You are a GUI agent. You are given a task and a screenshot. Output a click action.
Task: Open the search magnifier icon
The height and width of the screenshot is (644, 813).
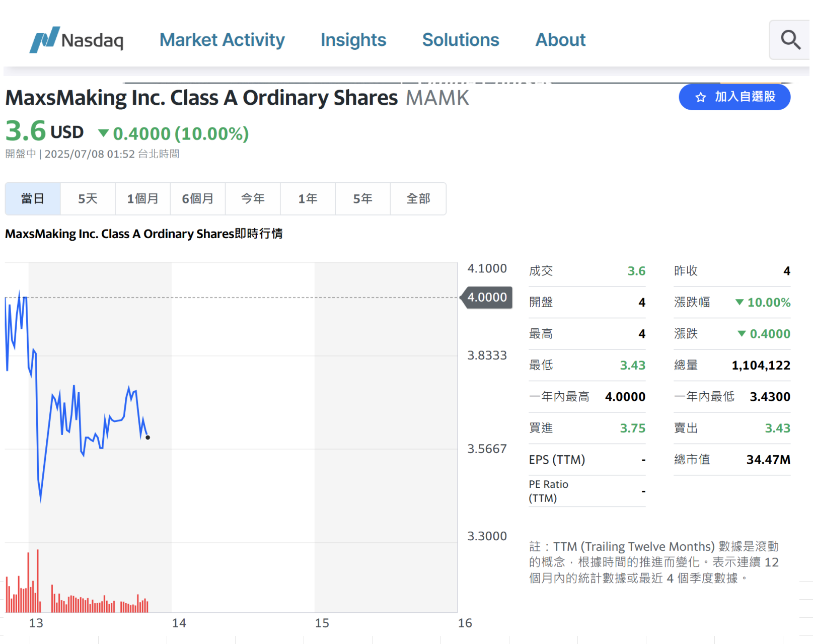[x=790, y=40]
